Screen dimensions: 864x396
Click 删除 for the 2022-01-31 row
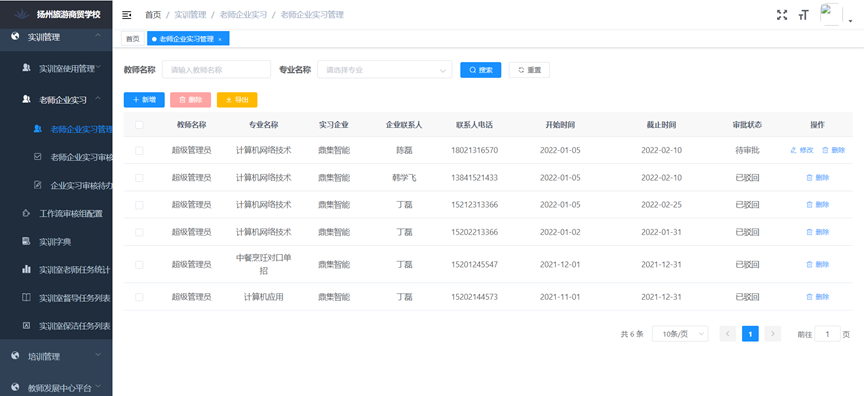pyautogui.click(x=818, y=232)
